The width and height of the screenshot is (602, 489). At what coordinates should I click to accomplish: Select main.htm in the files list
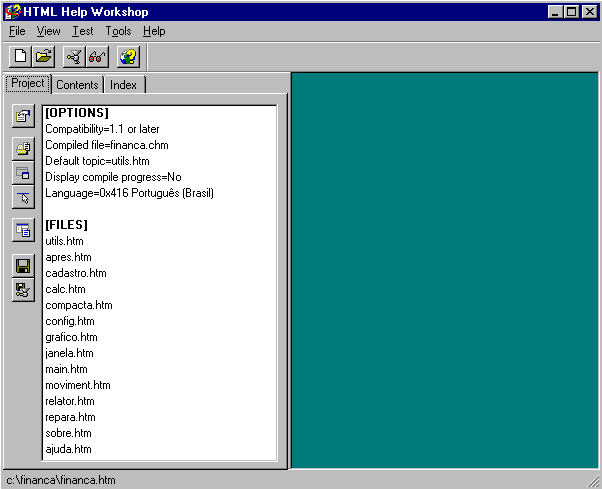click(x=66, y=369)
